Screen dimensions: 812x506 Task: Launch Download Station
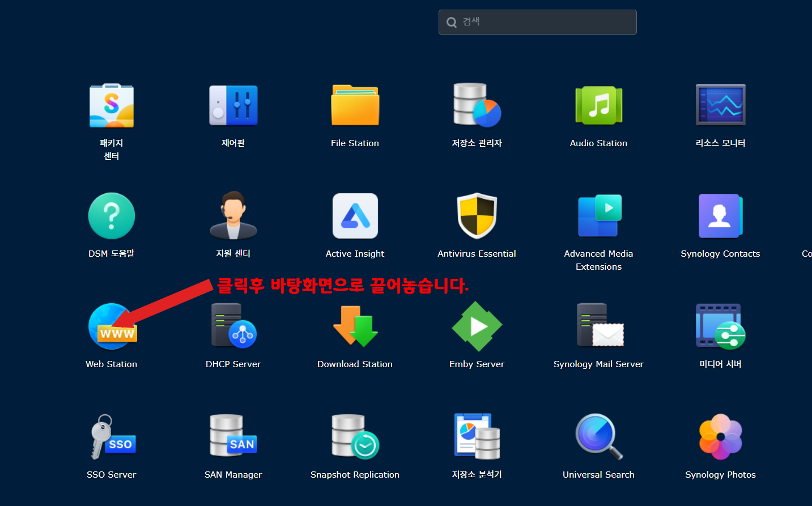tap(355, 326)
